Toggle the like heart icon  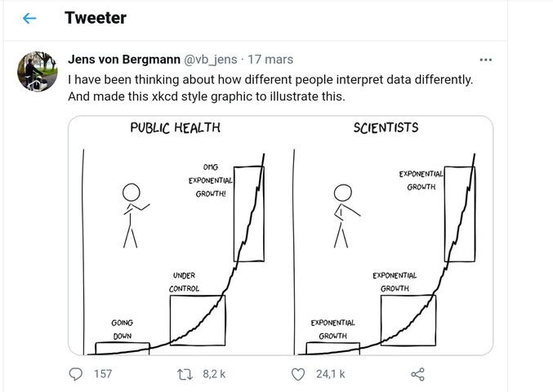pyautogui.click(x=298, y=374)
